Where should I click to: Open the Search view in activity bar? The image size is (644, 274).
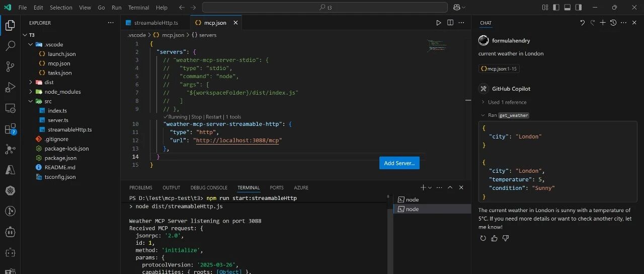10,46
